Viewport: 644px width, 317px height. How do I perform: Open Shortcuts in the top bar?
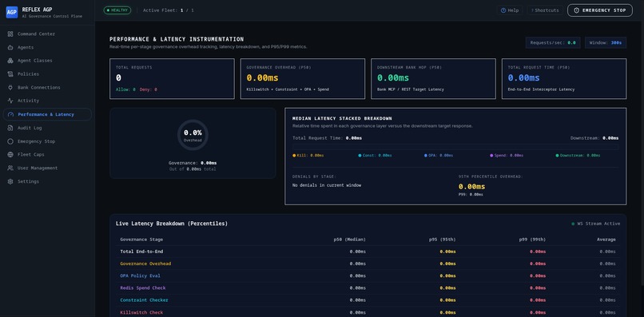point(545,10)
